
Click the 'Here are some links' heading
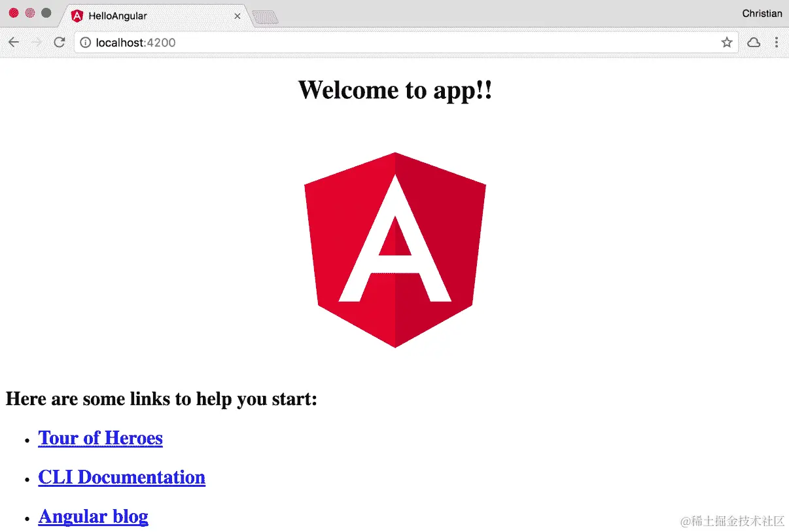click(x=162, y=399)
